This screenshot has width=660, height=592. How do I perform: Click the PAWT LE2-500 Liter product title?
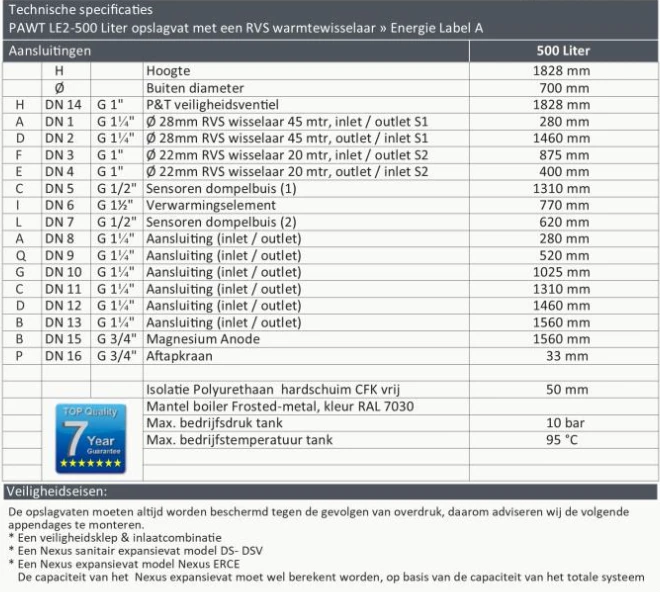click(x=246, y=28)
